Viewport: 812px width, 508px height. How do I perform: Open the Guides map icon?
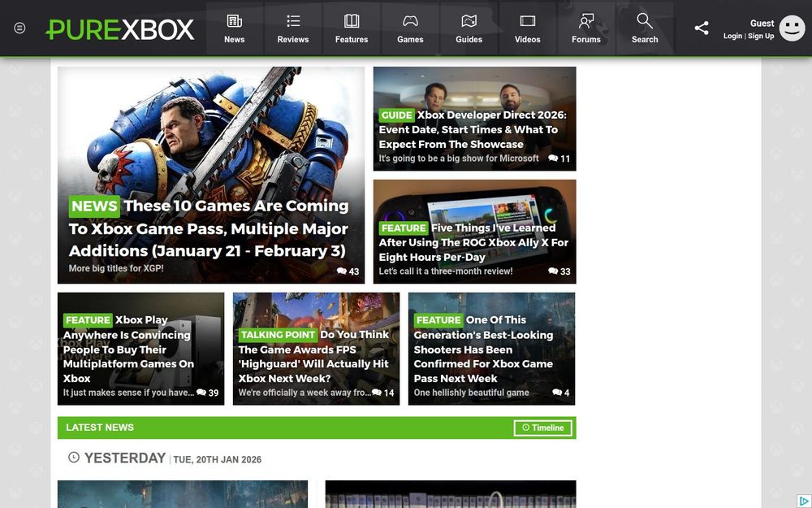[469, 21]
